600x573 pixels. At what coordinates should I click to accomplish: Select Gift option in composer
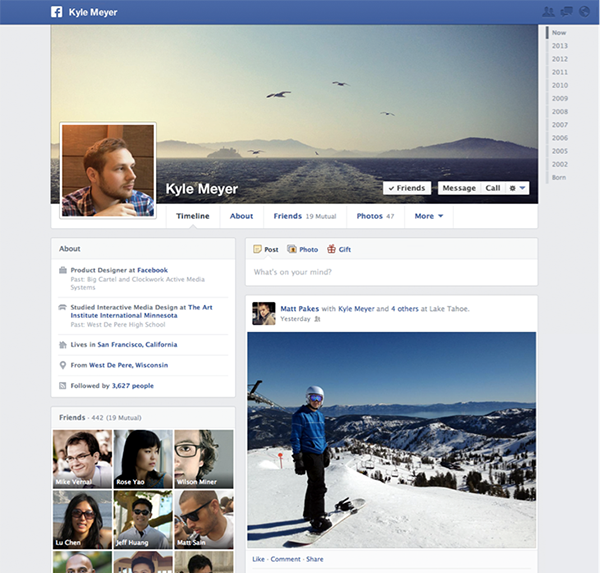click(339, 249)
